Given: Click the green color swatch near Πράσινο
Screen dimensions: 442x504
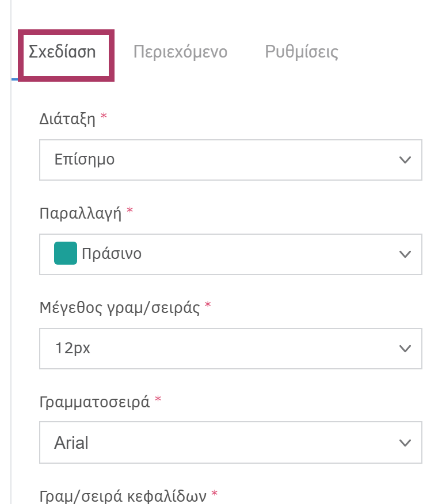Looking at the screenshot, I should click(x=65, y=253).
